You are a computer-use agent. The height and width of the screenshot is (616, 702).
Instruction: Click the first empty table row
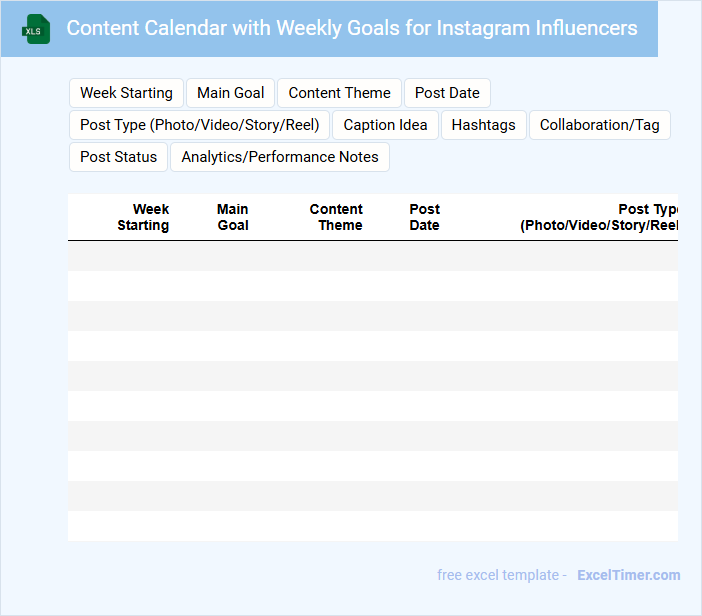tap(372, 256)
